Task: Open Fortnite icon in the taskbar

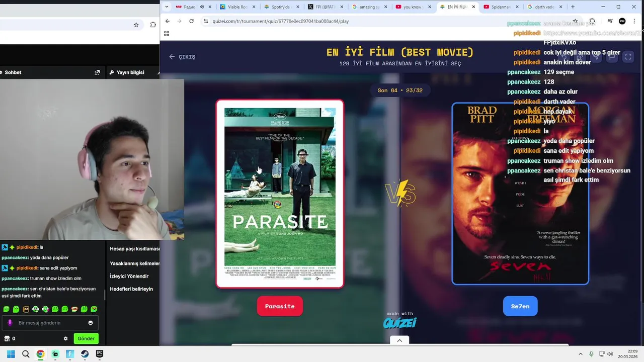Action: 70,354
